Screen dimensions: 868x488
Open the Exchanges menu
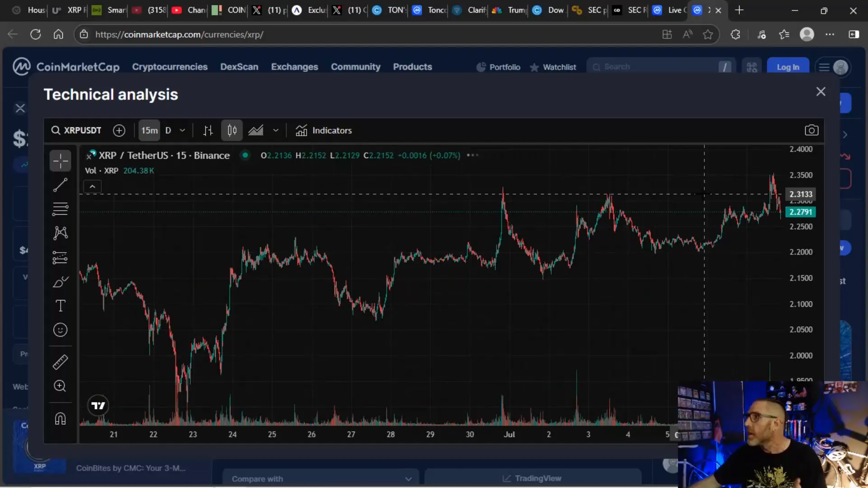pos(295,67)
